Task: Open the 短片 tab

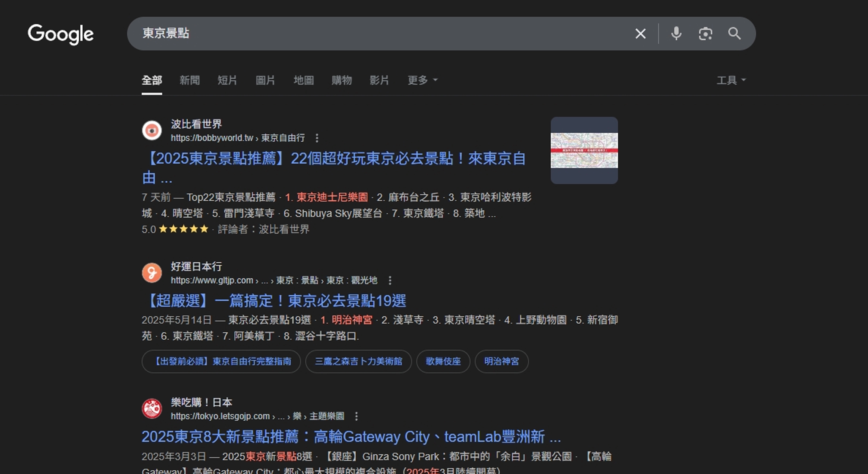Action: pos(227,80)
